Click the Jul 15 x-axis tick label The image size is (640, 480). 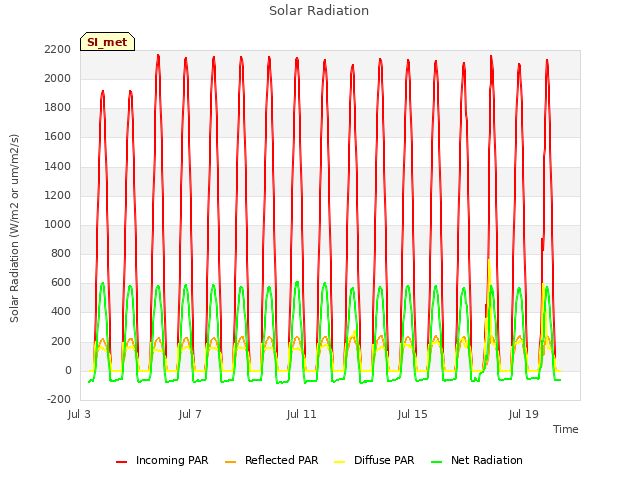click(412, 414)
